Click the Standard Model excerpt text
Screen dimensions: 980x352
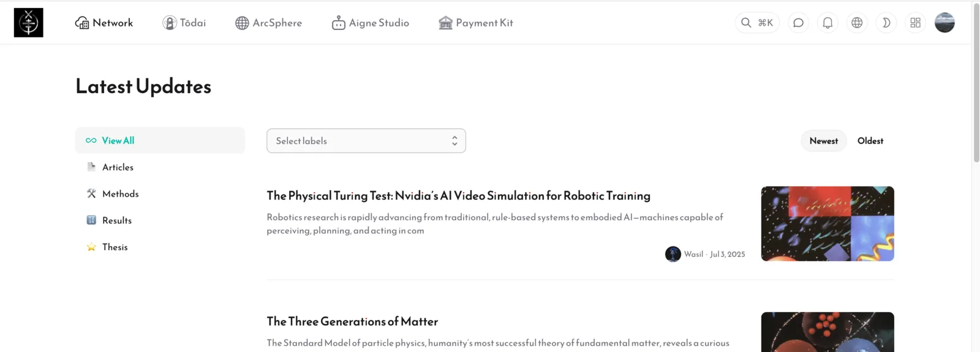click(x=498, y=343)
